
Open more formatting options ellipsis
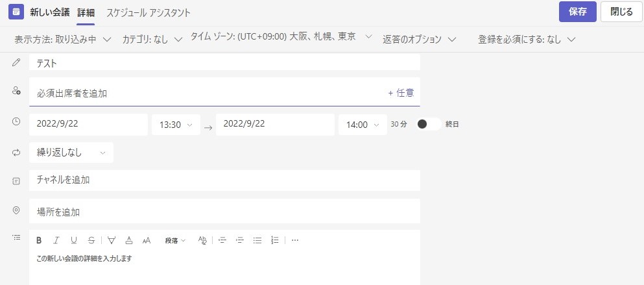pos(295,241)
